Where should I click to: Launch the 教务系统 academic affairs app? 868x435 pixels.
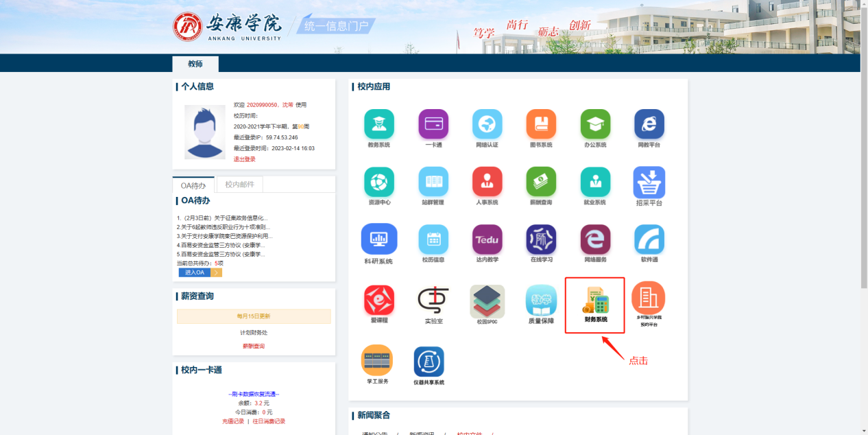click(378, 124)
